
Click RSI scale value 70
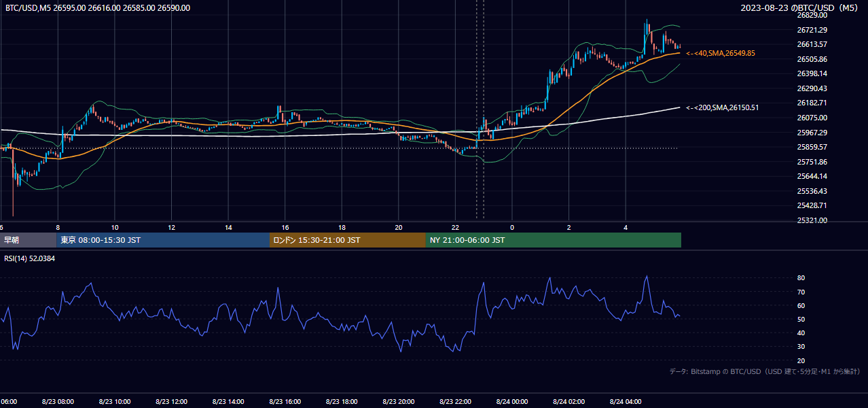801,292
